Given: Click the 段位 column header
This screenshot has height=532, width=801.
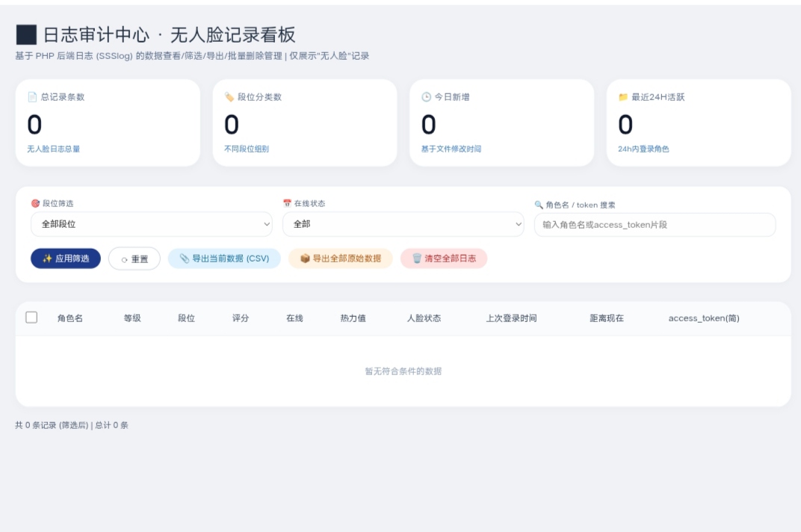Looking at the screenshot, I should pos(187,318).
